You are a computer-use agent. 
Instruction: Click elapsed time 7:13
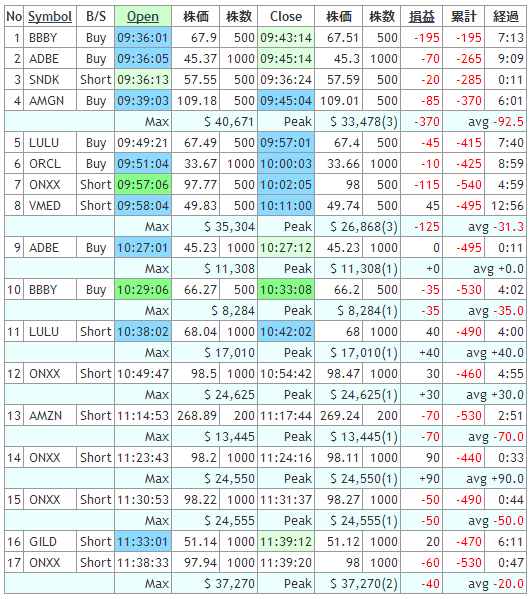(511, 38)
